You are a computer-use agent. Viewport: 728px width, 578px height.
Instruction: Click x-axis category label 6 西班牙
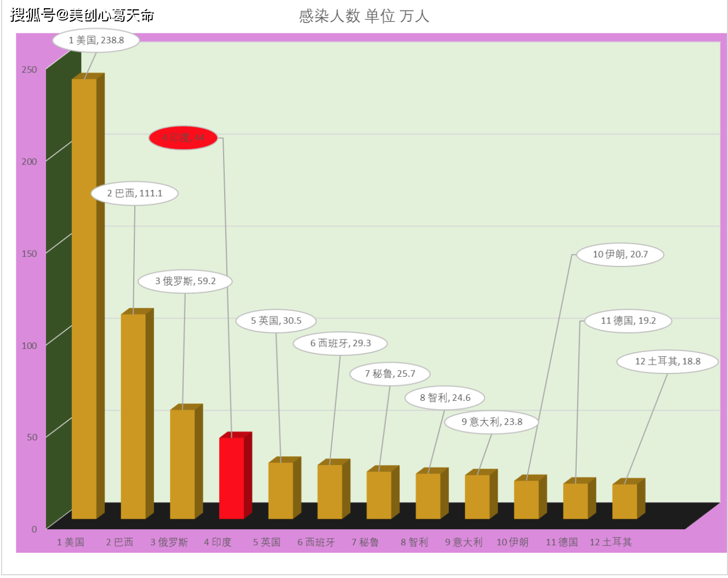(x=316, y=542)
